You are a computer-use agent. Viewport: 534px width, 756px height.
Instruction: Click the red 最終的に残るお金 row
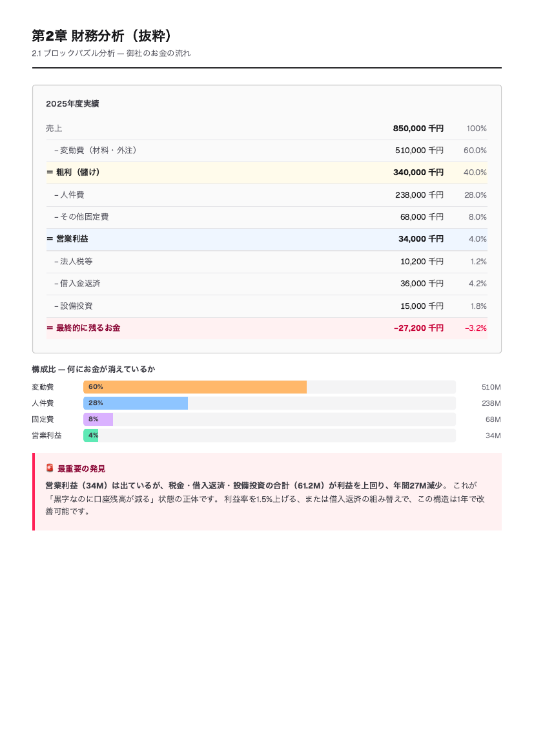tap(267, 328)
